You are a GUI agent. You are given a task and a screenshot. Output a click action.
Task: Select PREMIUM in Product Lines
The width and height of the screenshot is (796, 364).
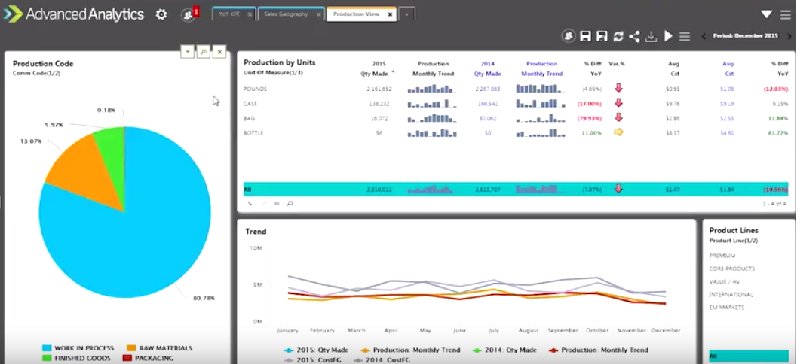click(722, 255)
